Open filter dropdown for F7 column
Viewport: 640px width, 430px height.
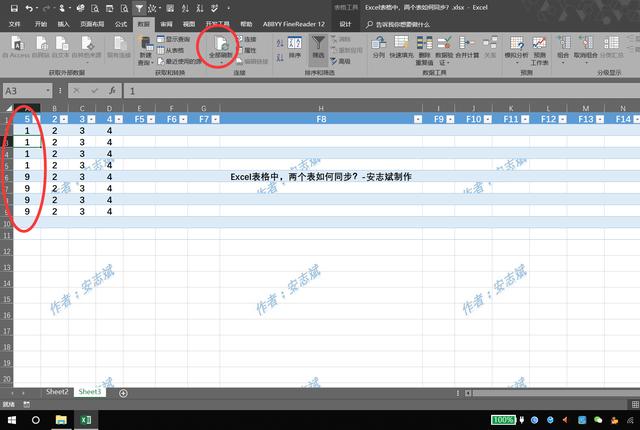point(216,119)
